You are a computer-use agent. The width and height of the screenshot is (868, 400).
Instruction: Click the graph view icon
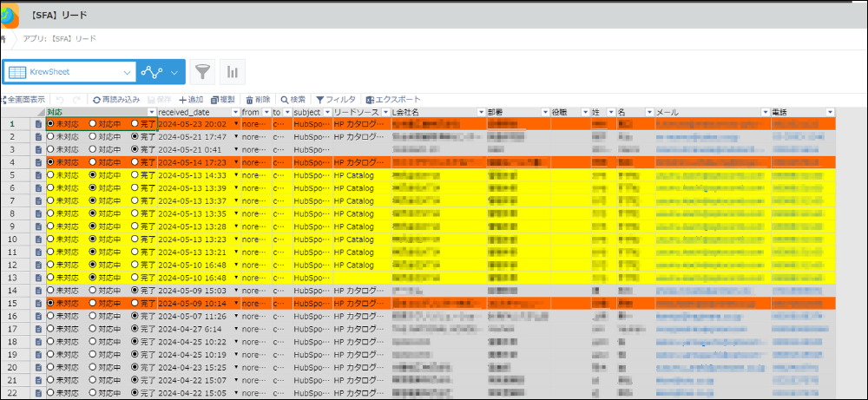click(153, 71)
